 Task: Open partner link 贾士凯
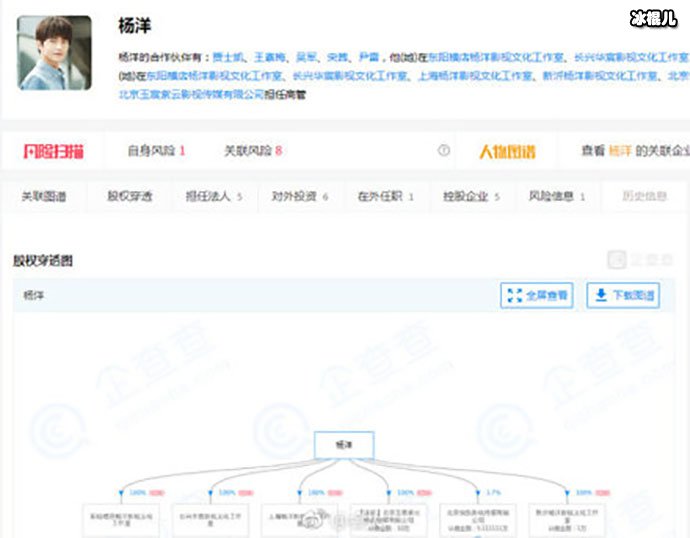[228, 57]
